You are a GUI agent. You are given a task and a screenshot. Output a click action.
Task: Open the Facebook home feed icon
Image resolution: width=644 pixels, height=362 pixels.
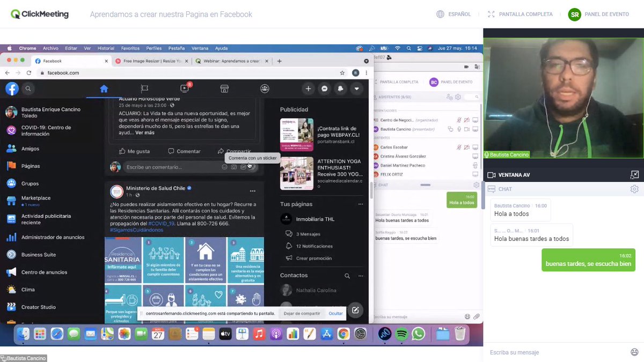[x=104, y=88]
